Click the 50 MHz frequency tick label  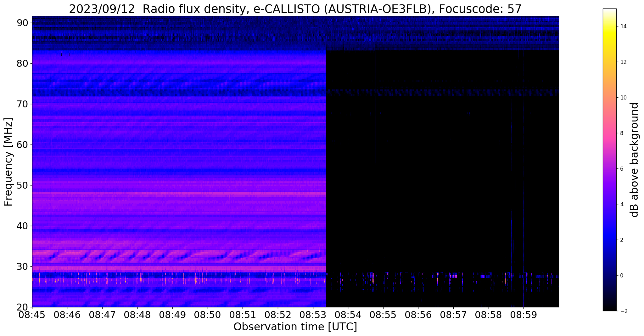tap(22, 185)
